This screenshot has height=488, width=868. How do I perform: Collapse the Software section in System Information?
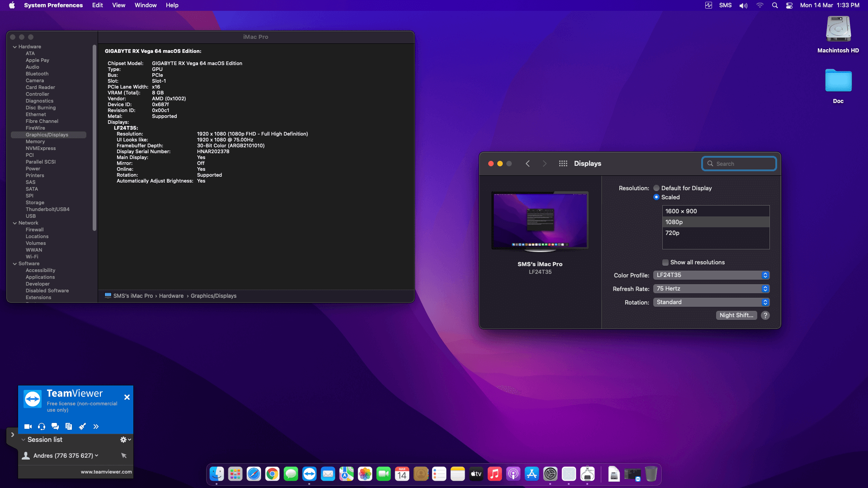[x=15, y=264]
